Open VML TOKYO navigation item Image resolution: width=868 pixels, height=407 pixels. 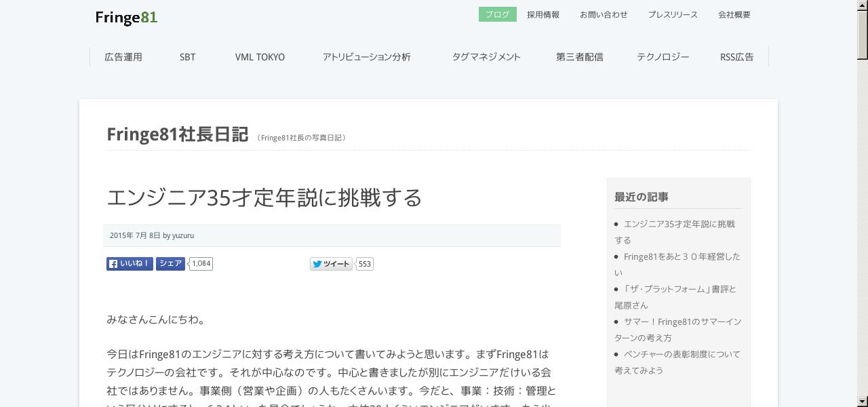[x=260, y=57]
